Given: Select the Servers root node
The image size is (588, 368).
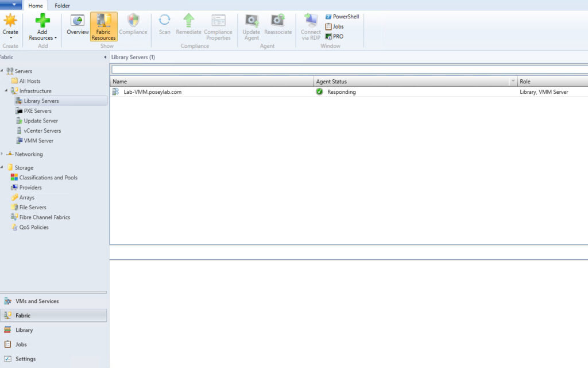Looking at the screenshot, I should [x=23, y=71].
